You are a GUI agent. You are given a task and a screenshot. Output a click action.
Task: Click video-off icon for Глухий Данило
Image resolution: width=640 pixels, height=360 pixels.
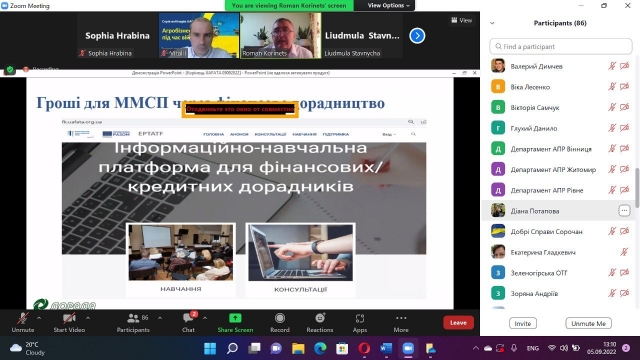point(624,128)
